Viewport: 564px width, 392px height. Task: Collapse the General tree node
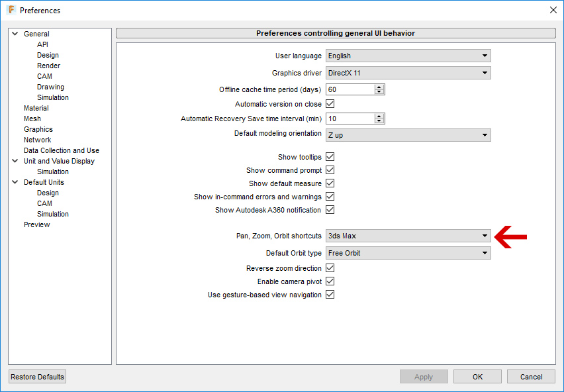(15, 34)
